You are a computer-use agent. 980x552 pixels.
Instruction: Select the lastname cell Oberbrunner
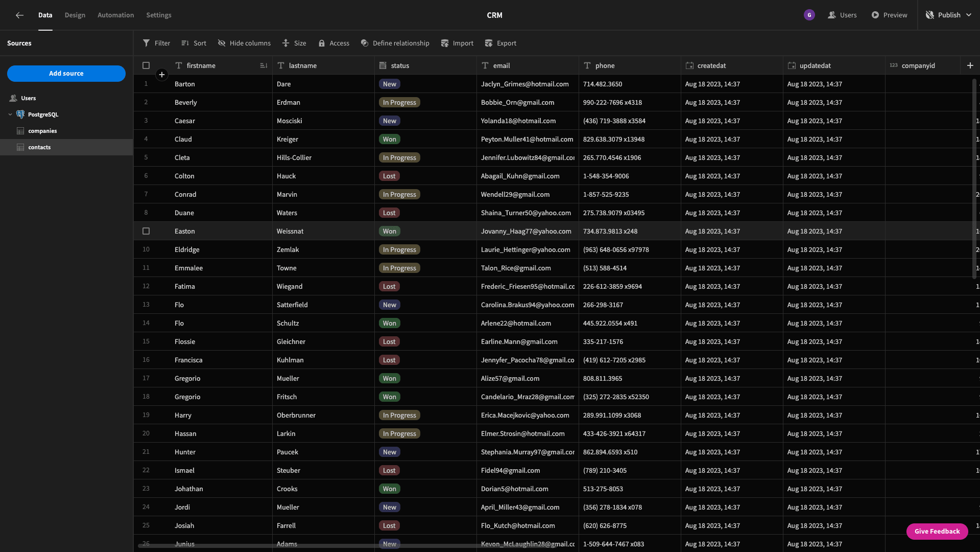pos(323,416)
